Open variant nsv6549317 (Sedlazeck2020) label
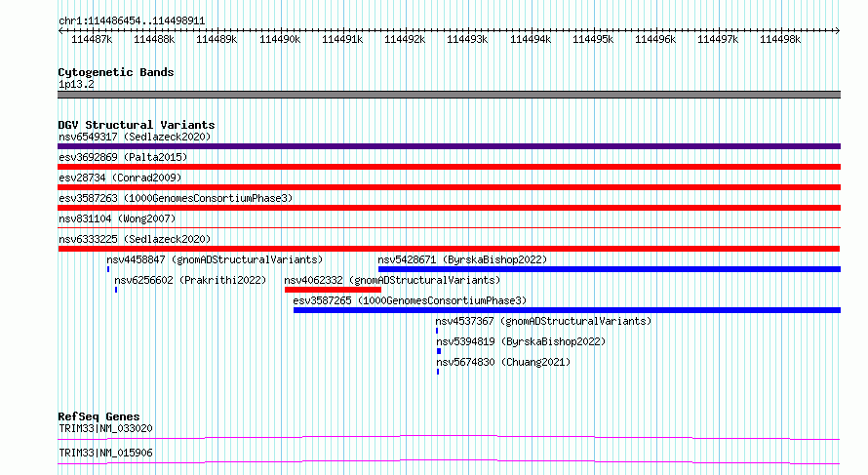 pyautogui.click(x=135, y=137)
